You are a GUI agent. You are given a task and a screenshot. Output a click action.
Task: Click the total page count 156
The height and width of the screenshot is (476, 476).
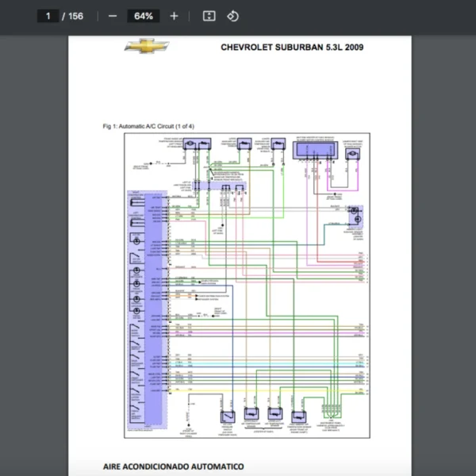point(76,16)
